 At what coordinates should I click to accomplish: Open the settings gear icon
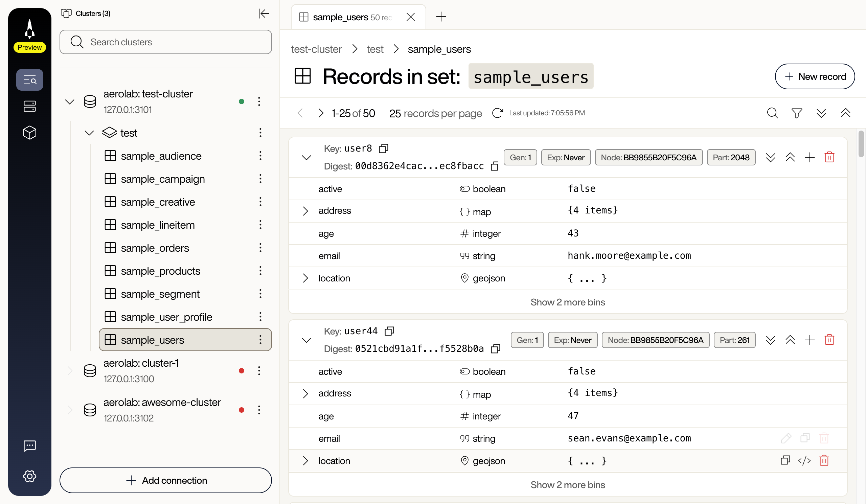coord(29,476)
